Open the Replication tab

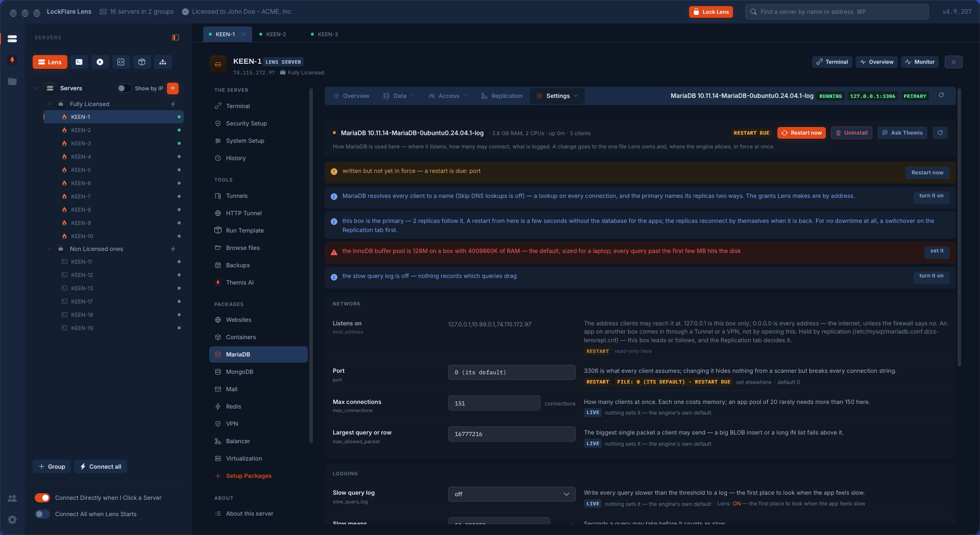point(502,96)
